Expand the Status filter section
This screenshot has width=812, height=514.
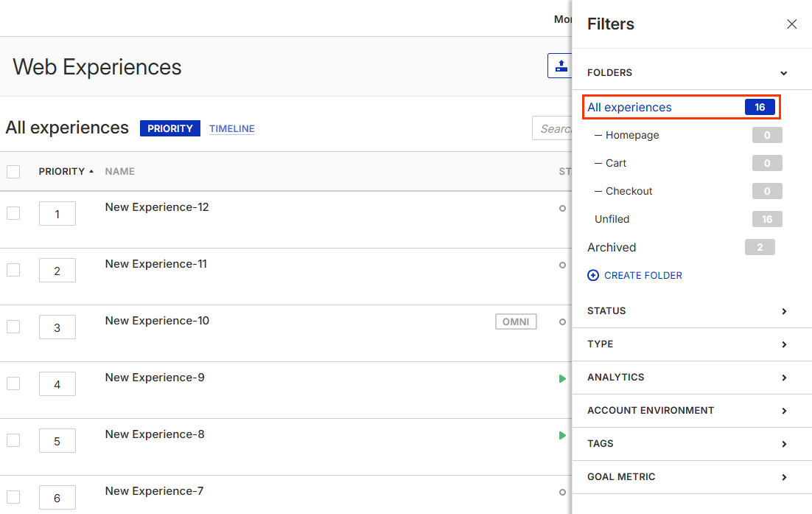click(784, 311)
